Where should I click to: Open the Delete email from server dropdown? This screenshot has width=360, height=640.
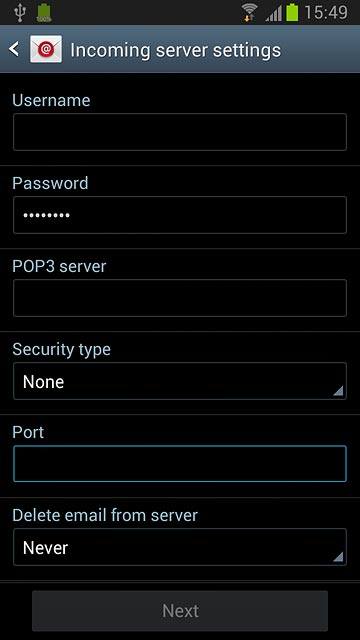pos(180,547)
